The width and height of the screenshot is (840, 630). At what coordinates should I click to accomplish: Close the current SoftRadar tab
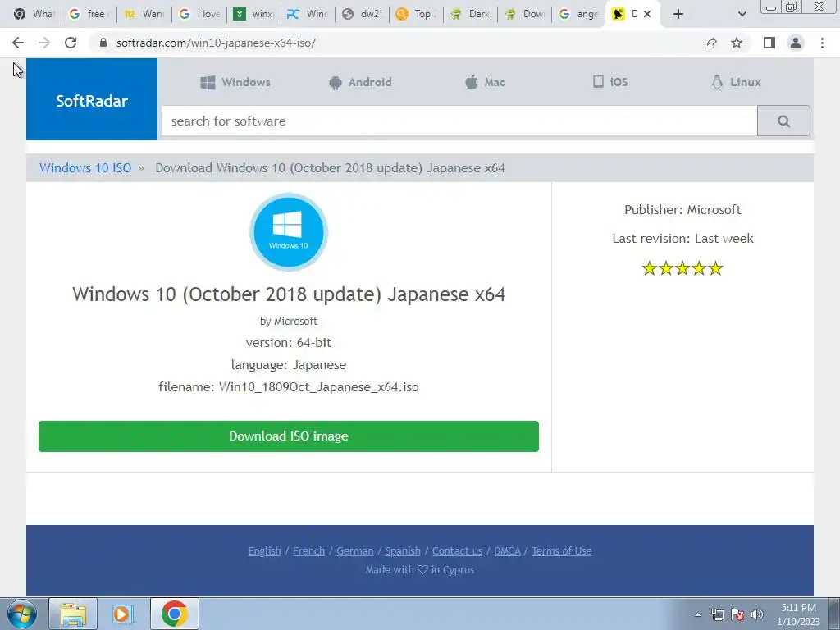pyautogui.click(x=647, y=15)
